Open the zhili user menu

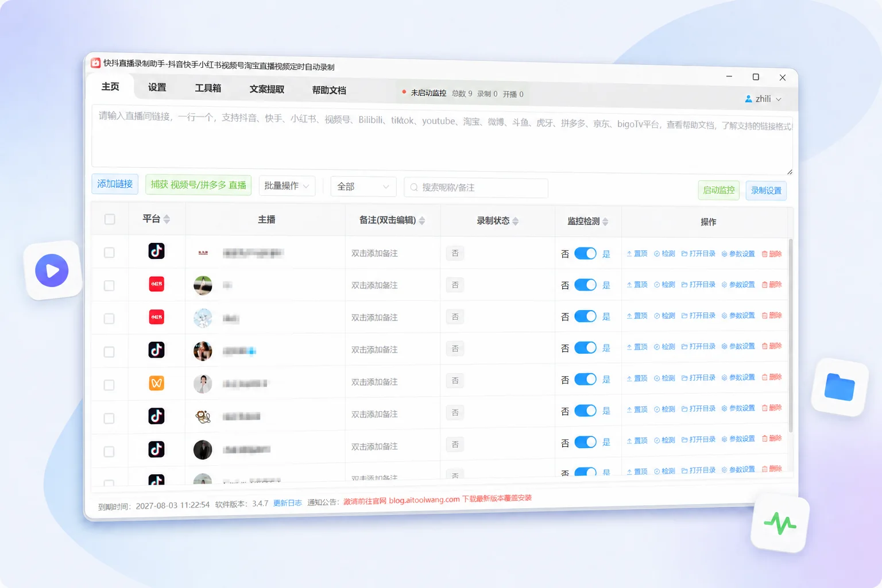click(763, 99)
